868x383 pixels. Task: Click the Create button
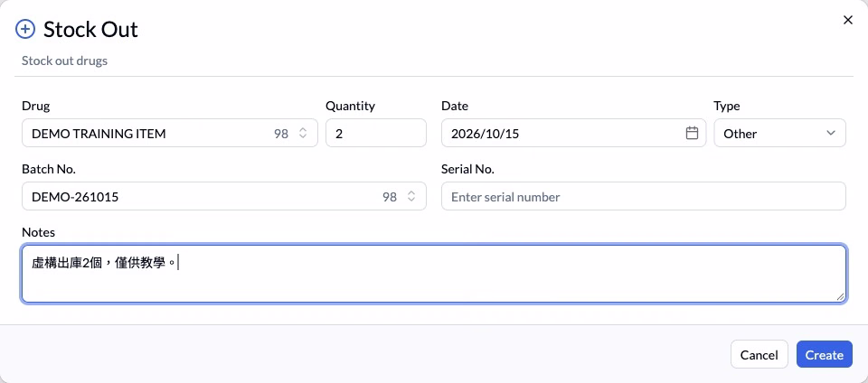pyautogui.click(x=825, y=355)
